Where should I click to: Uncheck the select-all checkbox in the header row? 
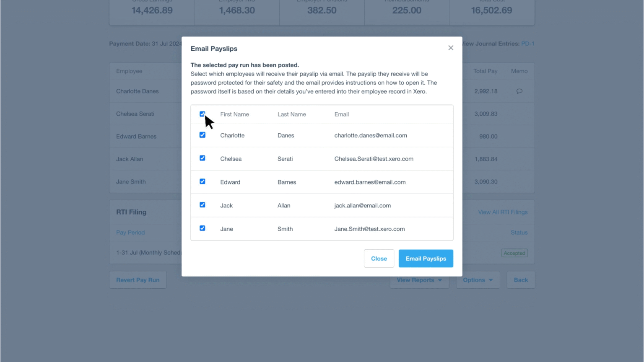tap(203, 114)
